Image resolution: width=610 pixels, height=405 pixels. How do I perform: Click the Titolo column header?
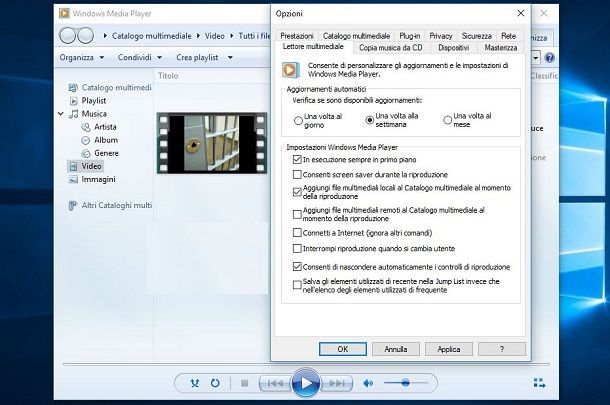click(x=168, y=76)
